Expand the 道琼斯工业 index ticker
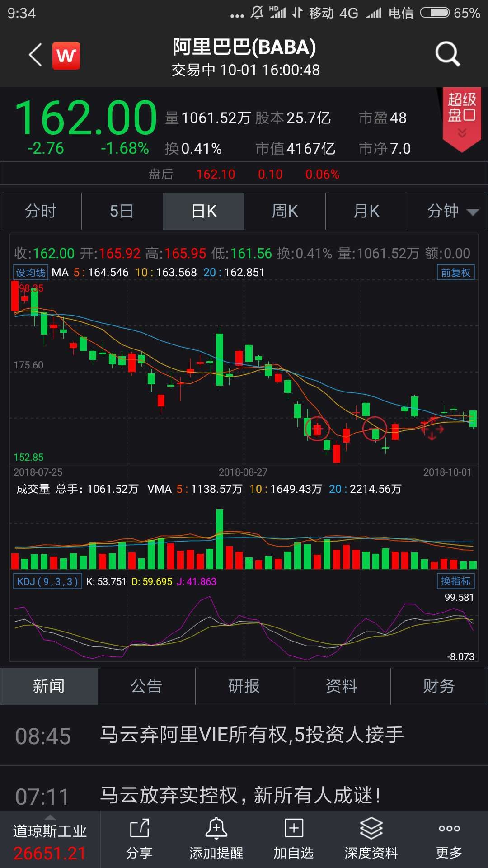The image size is (488, 868). point(50,840)
